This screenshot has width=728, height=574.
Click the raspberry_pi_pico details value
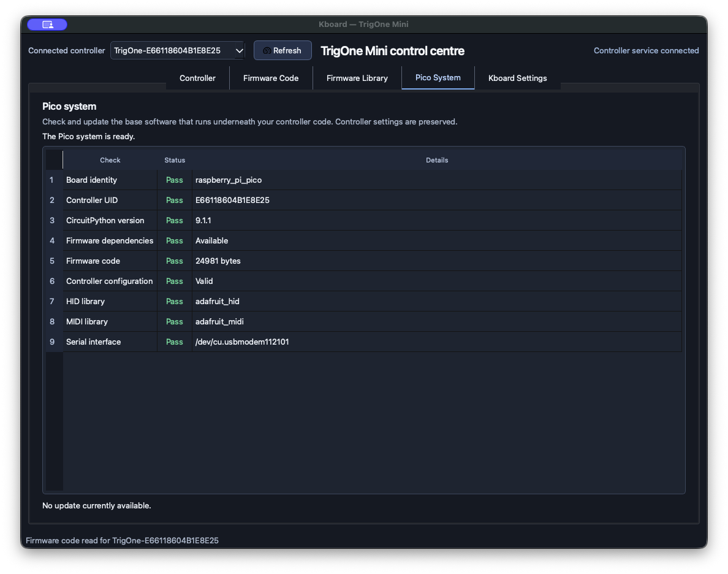tap(229, 180)
